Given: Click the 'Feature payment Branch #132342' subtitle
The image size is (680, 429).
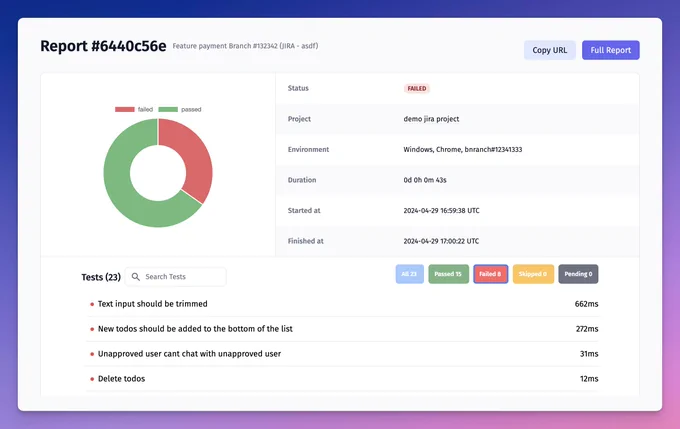Looking at the screenshot, I should point(245,46).
